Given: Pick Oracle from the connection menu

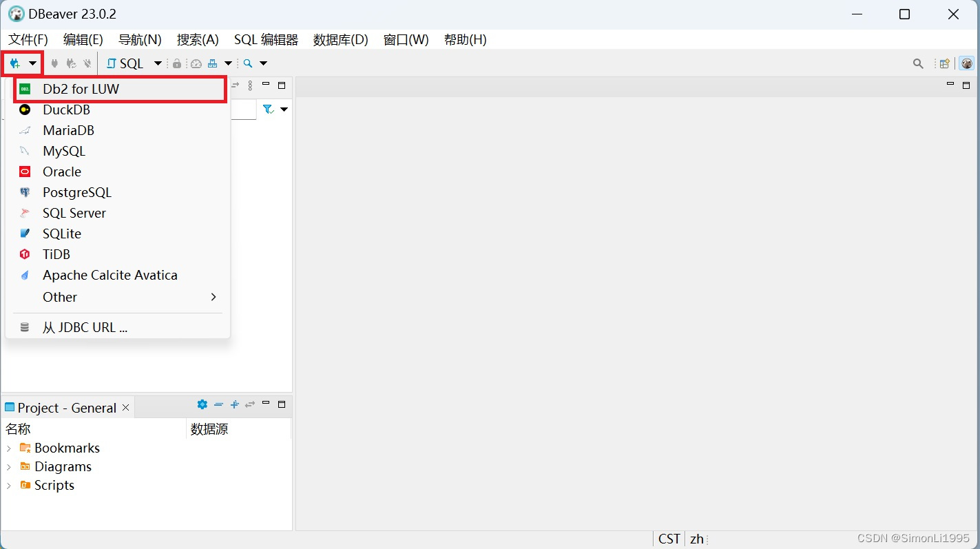Looking at the screenshot, I should coord(118,172).
